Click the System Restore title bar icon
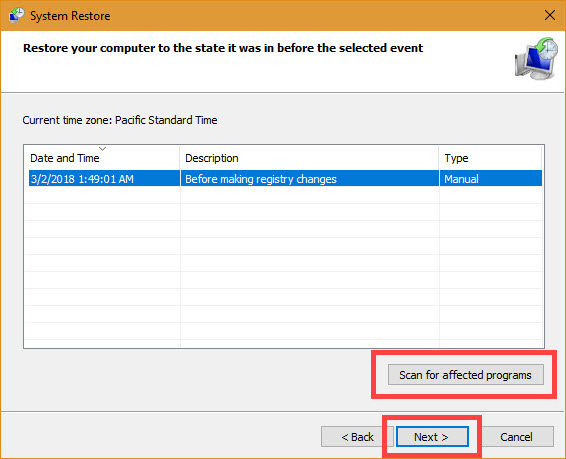The width and height of the screenshot is (566, 459). click(17, 15)
